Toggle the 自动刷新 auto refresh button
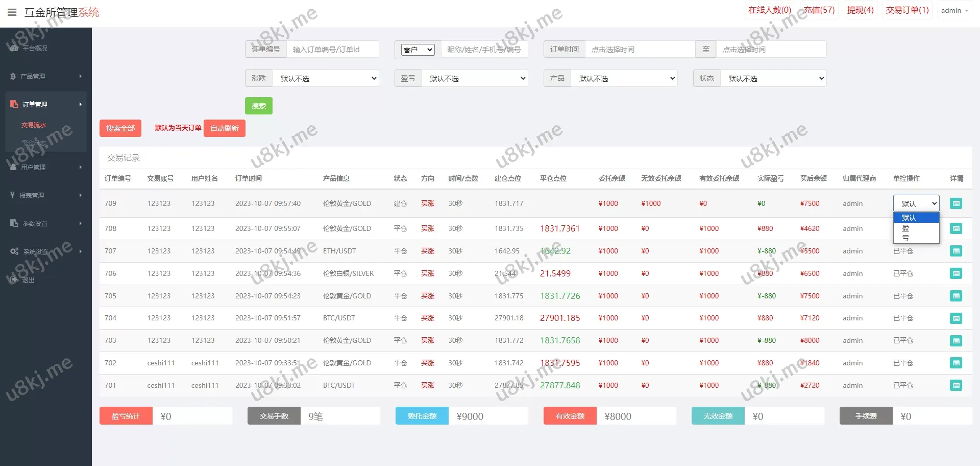The width and height of the screenshot is (980, 466). tap(224, 128)
